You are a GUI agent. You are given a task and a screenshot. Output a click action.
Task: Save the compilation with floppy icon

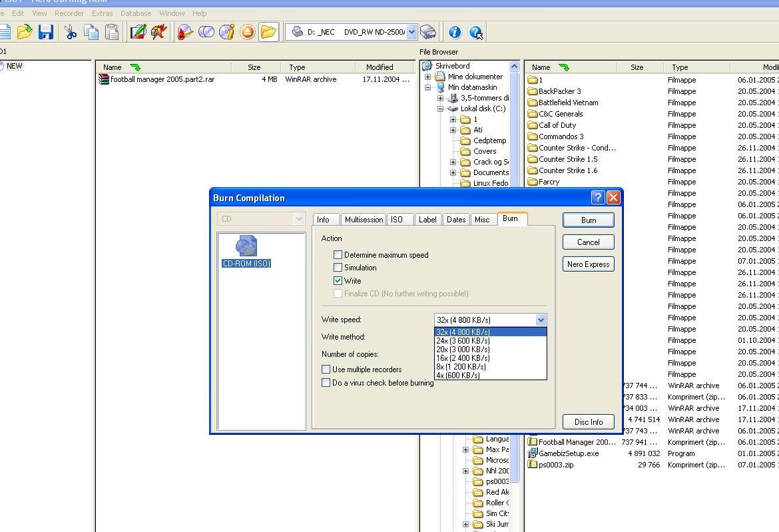click(x=46, y=32)
